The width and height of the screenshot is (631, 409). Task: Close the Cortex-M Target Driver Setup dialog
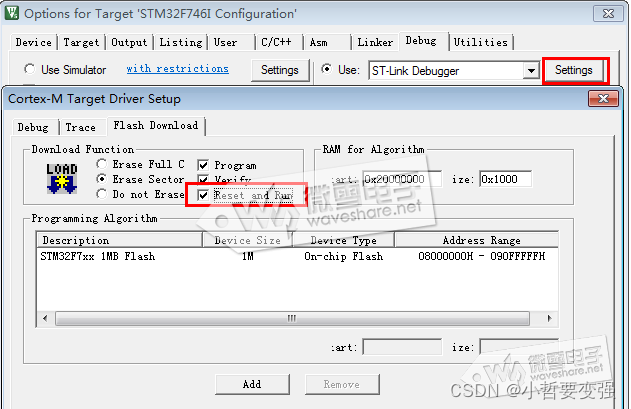(603, 99)
